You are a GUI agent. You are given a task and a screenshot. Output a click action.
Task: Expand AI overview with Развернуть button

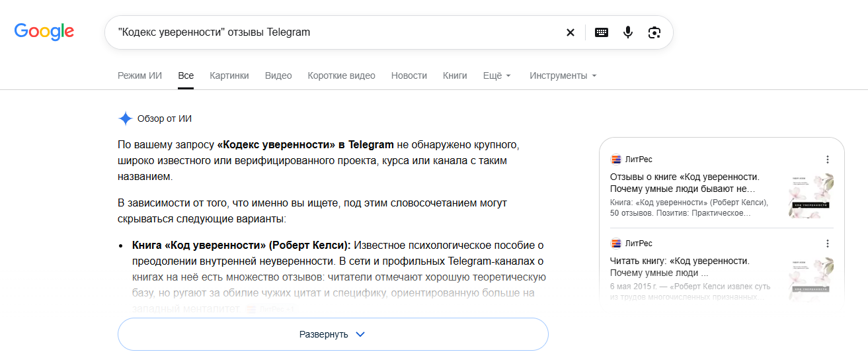pos(333,334)
